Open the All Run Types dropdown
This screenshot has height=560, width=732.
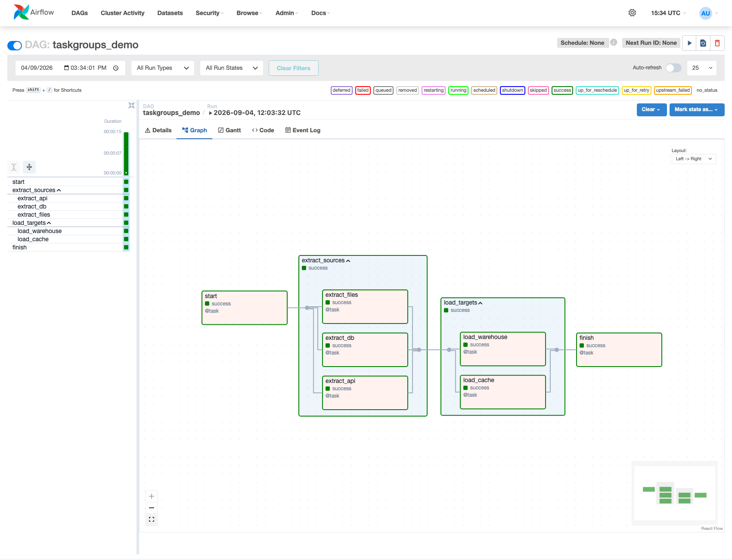pyautogui.click(x=163, y=68)
